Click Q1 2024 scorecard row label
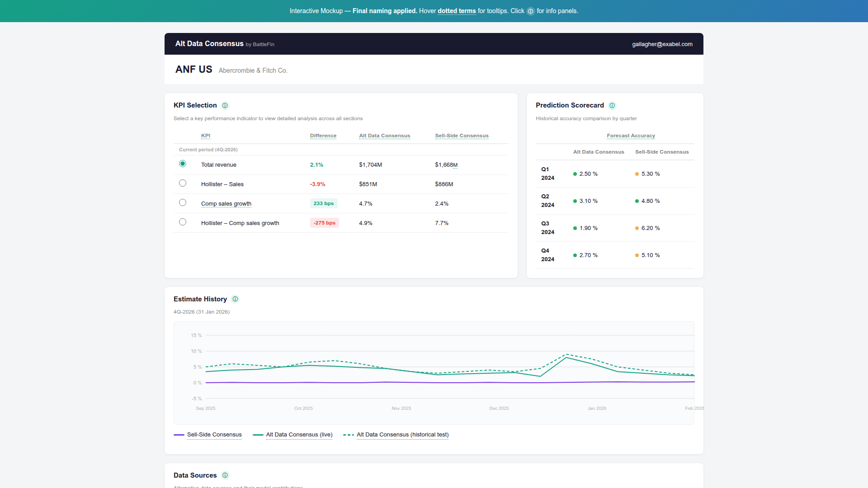This screenshot has height=488, width=868. point(547,174)
